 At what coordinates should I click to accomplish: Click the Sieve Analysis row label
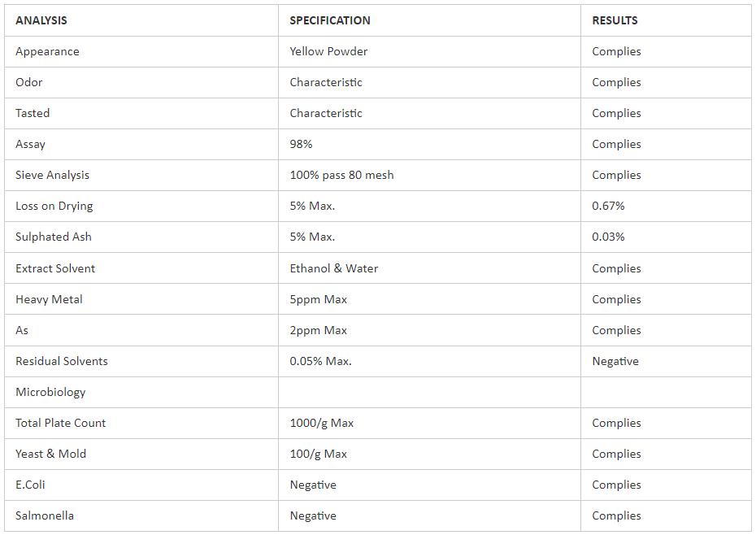[x=52, y=175]
